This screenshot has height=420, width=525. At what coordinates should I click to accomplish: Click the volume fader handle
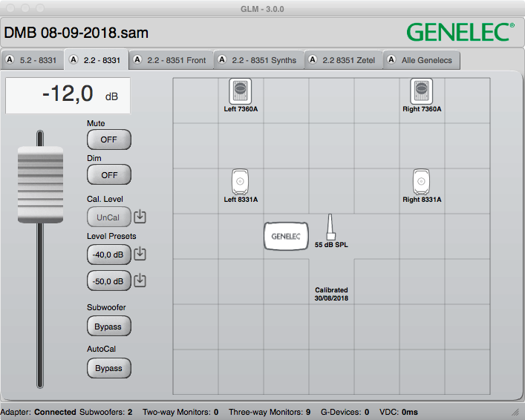coord(40,185)
